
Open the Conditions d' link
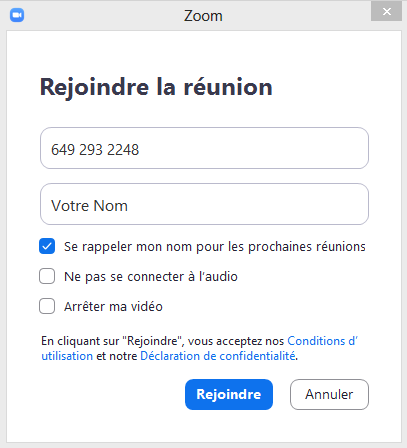tap(322, 341)
